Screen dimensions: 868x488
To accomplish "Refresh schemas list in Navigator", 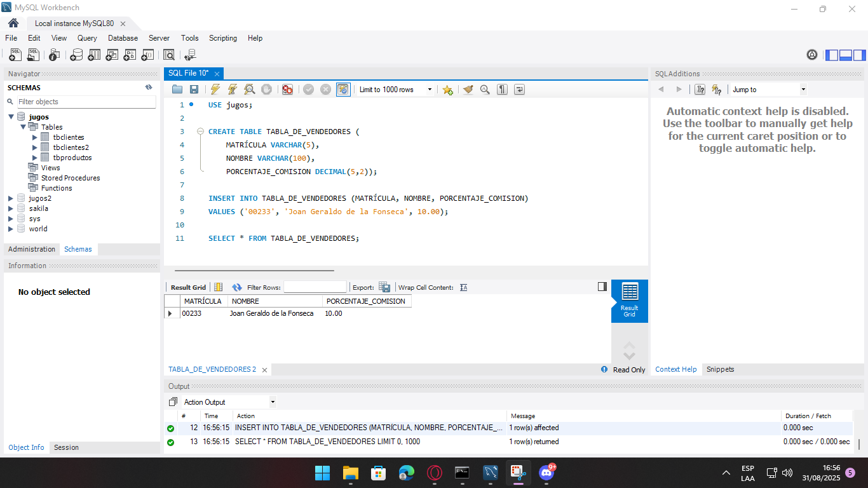I will tap(149, 87).
